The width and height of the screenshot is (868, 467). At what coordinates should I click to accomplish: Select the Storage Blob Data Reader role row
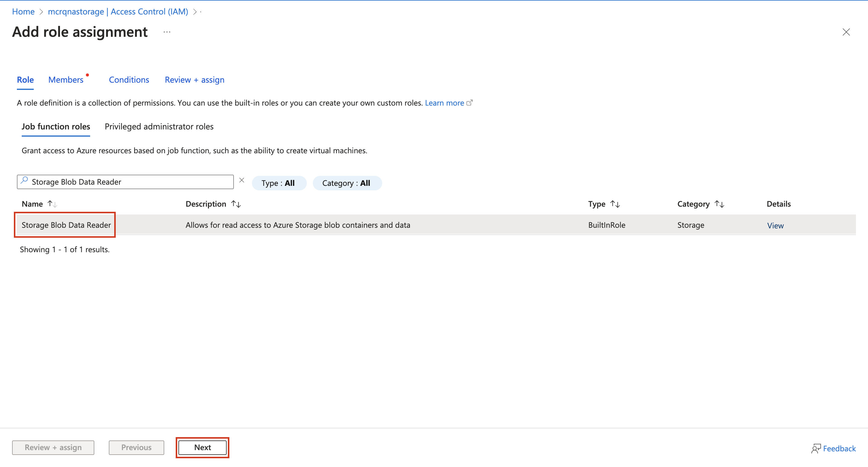[436, 225]
